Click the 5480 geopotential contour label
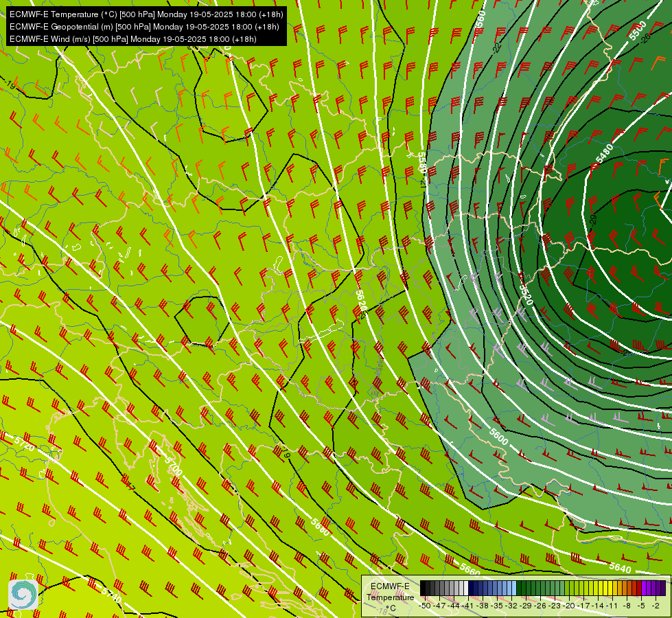Image resolution: width=672 pixels, height=618 pixels. pos(604,154)
